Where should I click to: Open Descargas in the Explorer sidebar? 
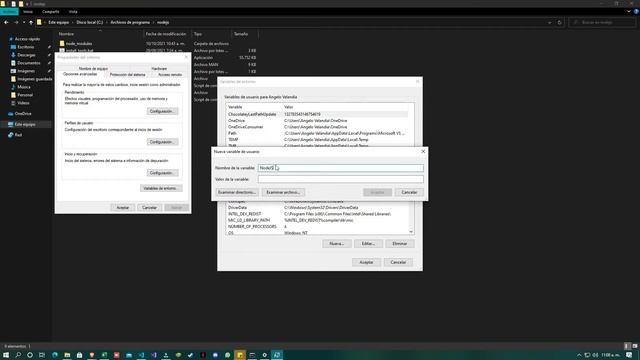click(26, 55)
